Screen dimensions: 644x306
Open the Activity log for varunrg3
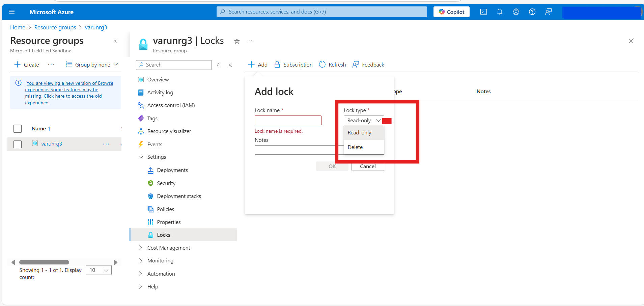click(160, 92)
